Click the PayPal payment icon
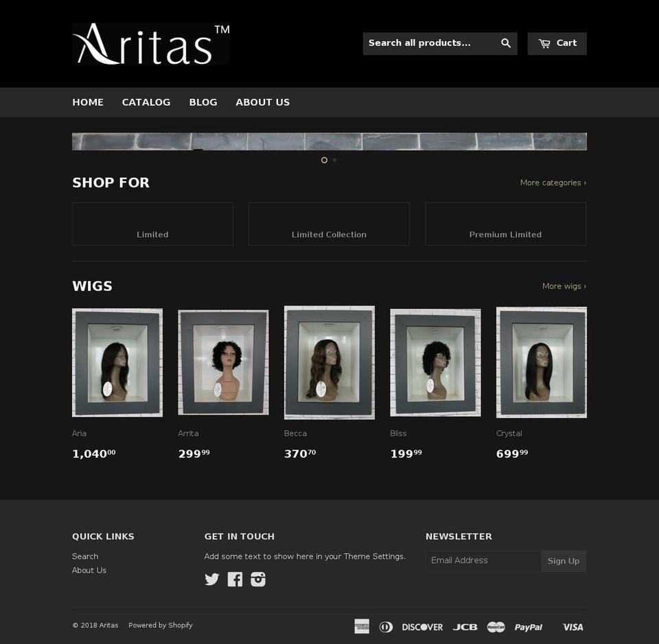 pos(529,627)
